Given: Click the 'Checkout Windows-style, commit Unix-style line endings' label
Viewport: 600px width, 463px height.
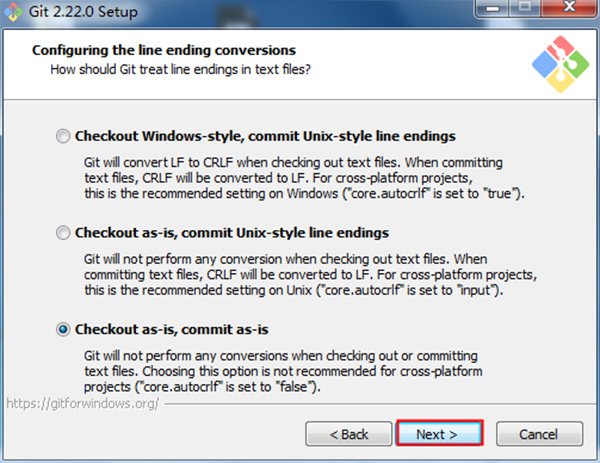Looking at the screenshot, I should click(265, 136).
